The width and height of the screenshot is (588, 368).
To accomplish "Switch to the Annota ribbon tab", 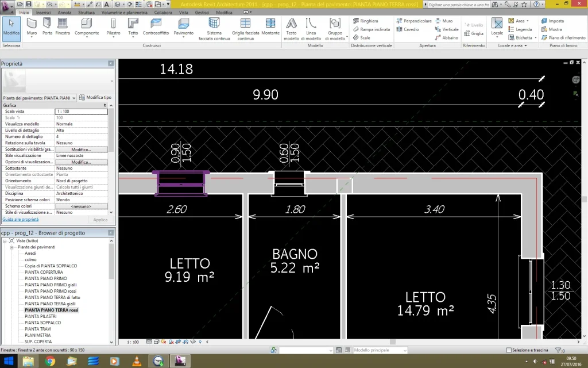I will tap(64, 13).
